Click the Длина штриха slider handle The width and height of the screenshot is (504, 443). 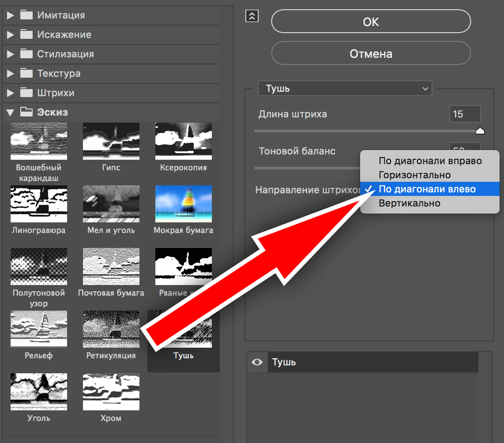(x=480, y=131)
